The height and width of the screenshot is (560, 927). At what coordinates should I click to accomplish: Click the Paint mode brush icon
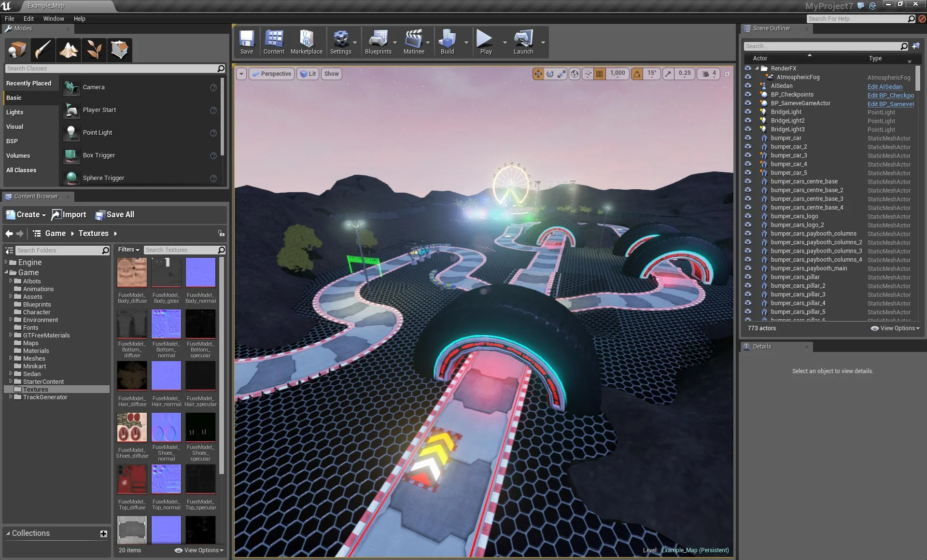click(42, 50)
